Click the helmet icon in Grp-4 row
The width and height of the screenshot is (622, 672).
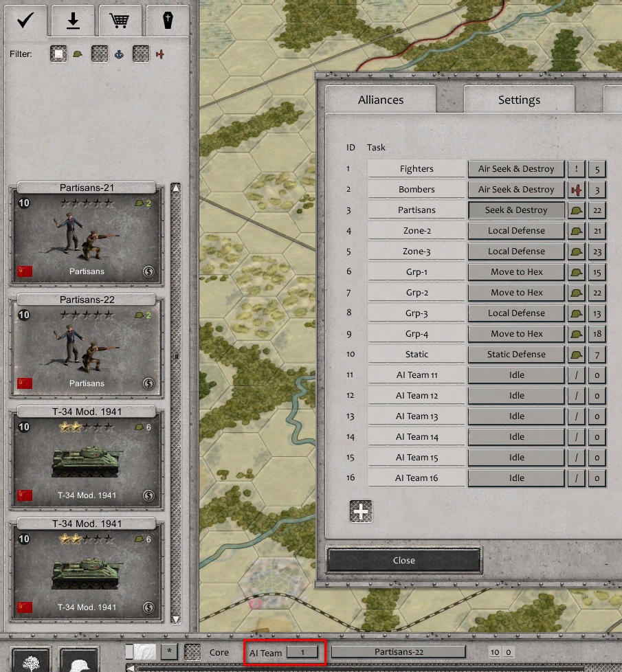pos(576,333)
